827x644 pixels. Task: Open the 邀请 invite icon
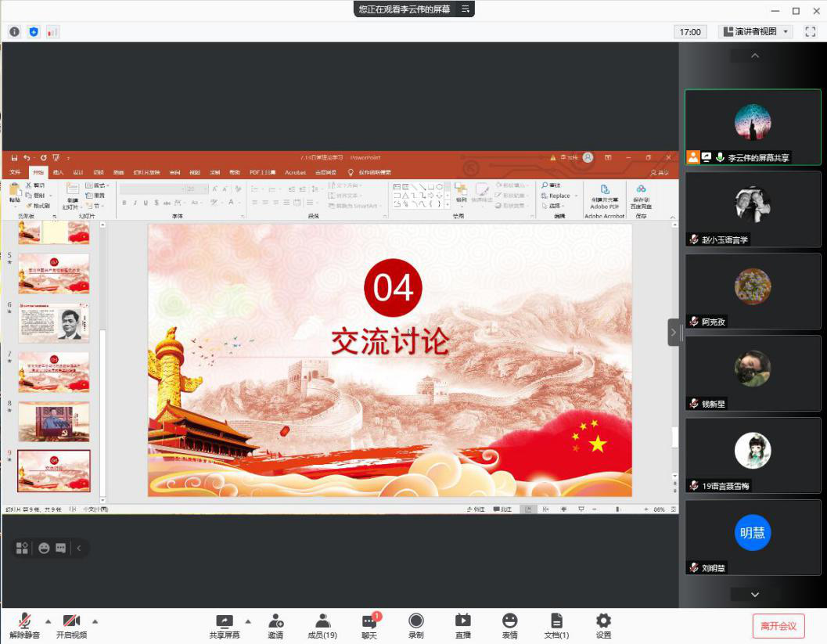[276, 626]
